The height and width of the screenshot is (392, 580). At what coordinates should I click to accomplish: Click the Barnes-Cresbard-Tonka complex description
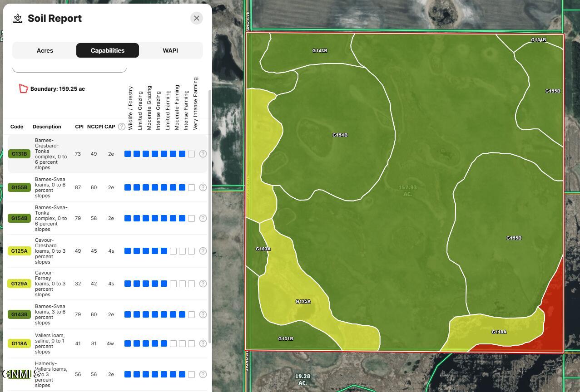click(x=51, y=154)
